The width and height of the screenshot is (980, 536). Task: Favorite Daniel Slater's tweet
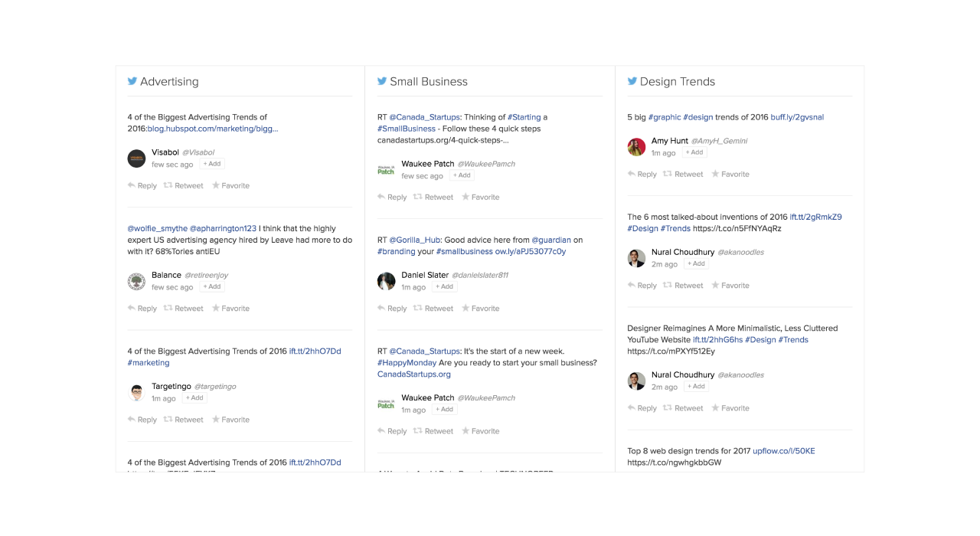(x=480, y=309)
